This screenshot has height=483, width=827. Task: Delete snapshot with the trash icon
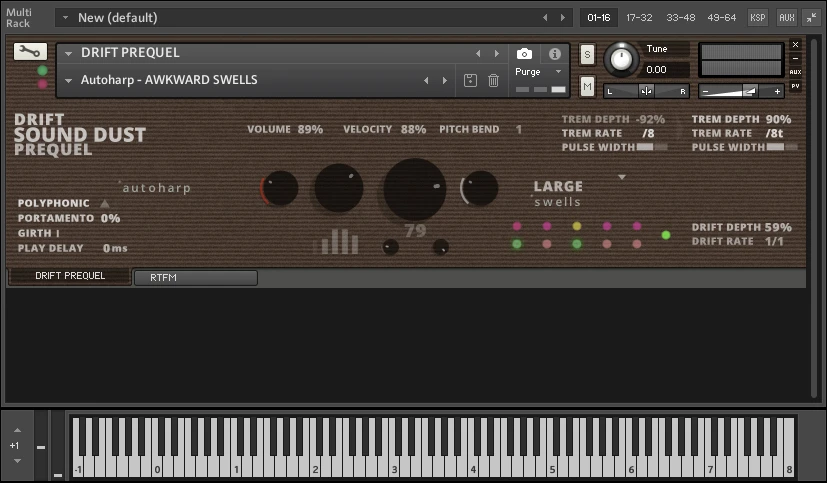tap(493, 80)
